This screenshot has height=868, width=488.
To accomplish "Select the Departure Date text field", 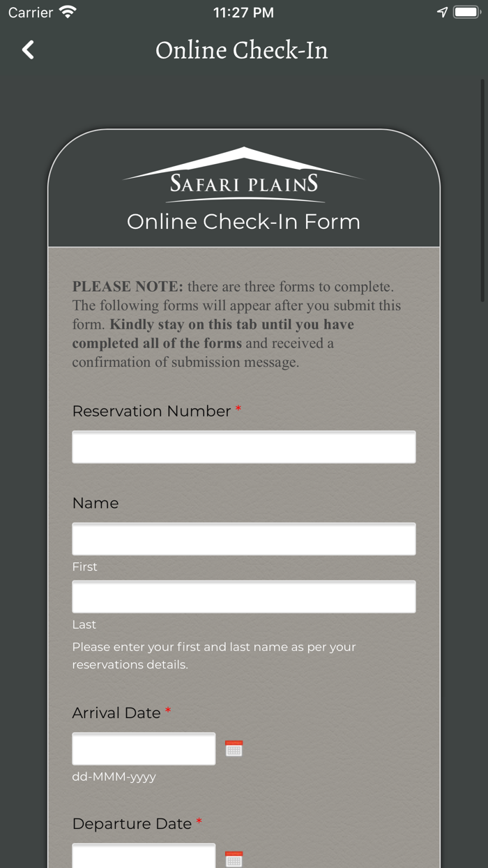I will 144,858.
